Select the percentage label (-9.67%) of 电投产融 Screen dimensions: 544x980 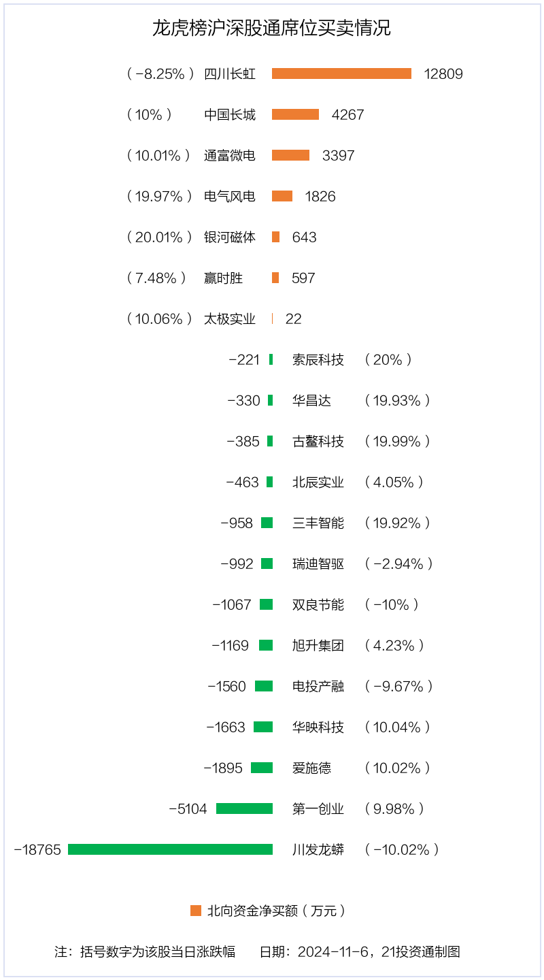pyautogui.click(x=398, y=687)
